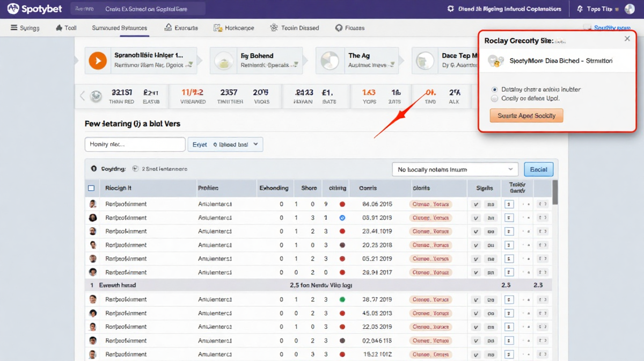Open the Eryet filter dropdown

click(225, 145)
